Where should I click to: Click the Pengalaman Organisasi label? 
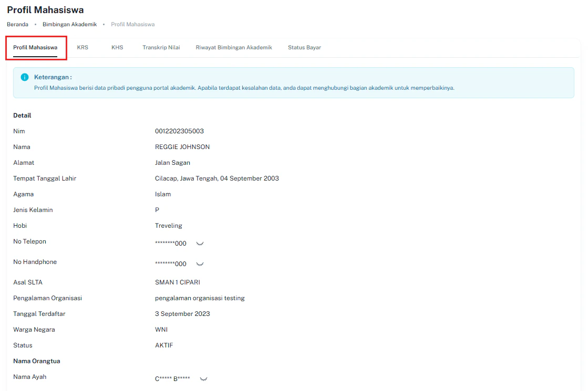[48, 298]
